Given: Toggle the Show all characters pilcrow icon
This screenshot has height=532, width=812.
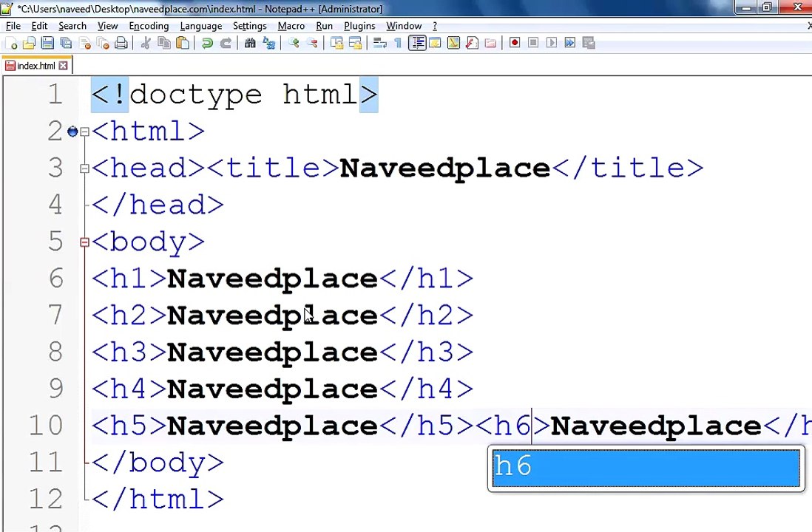Looking at the screenshot, I should click(x=398, y=43).
